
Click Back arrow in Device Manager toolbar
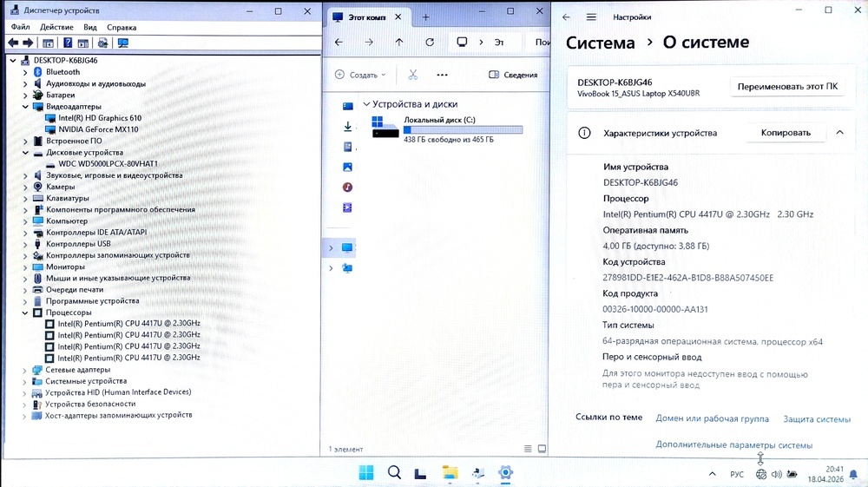pyautogui.click(x=13, y=43)
